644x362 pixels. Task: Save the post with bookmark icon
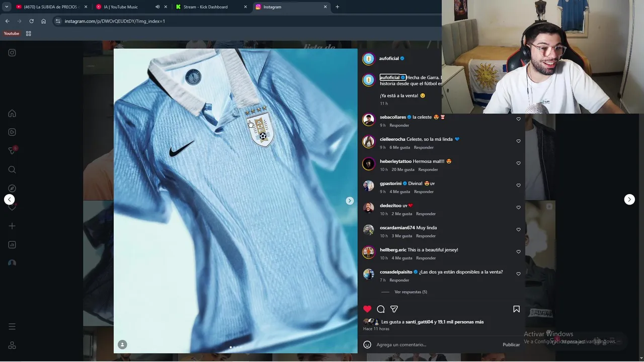click(x=516, y=309)
